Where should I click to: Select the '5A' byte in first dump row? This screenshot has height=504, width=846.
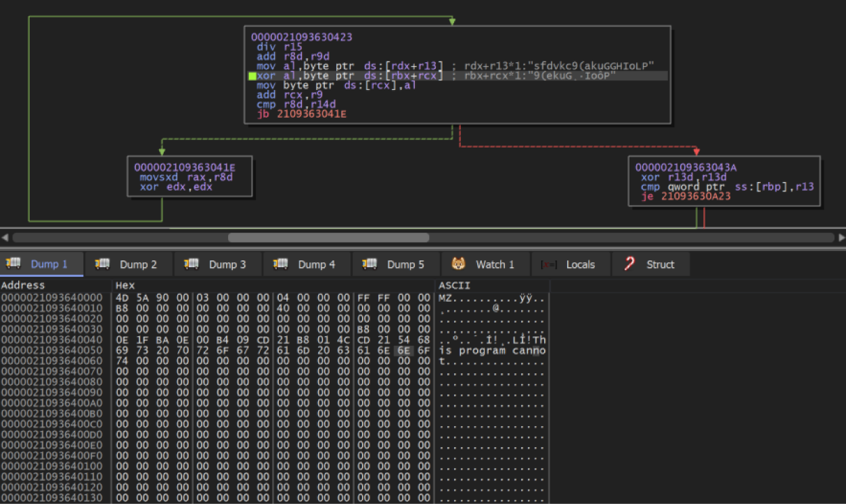[x=142, y=297]
